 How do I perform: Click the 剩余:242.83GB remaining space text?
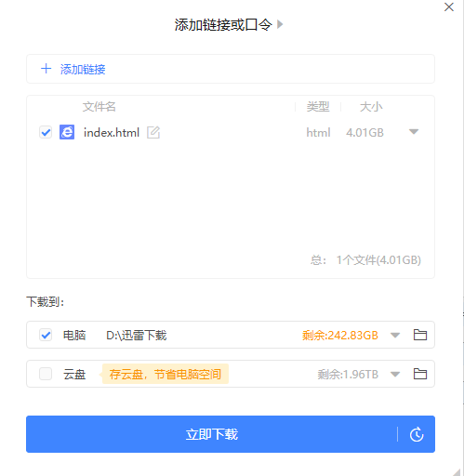tap(340, 336)
